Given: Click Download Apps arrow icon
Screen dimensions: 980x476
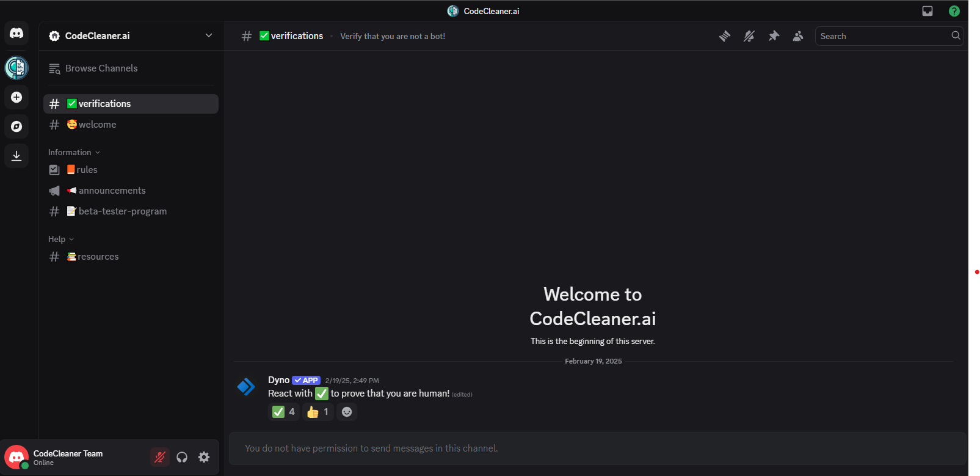Looking at the screenshot, I should point(16,156).
